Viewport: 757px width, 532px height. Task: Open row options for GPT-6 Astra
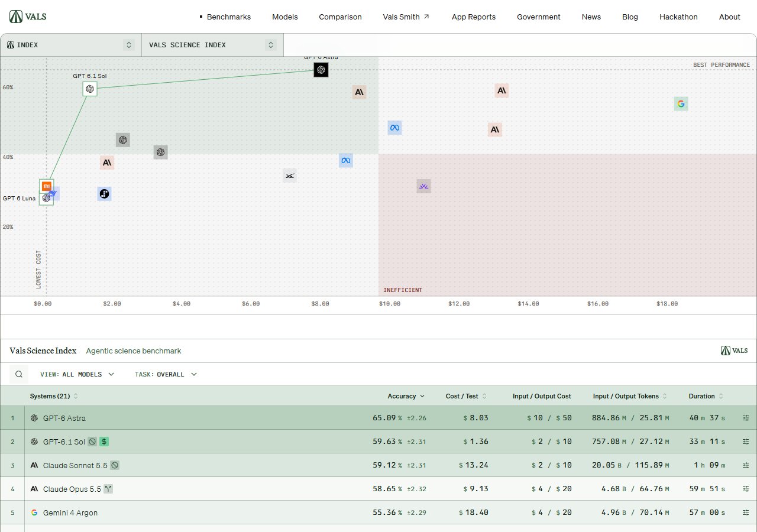click(746, 418)
